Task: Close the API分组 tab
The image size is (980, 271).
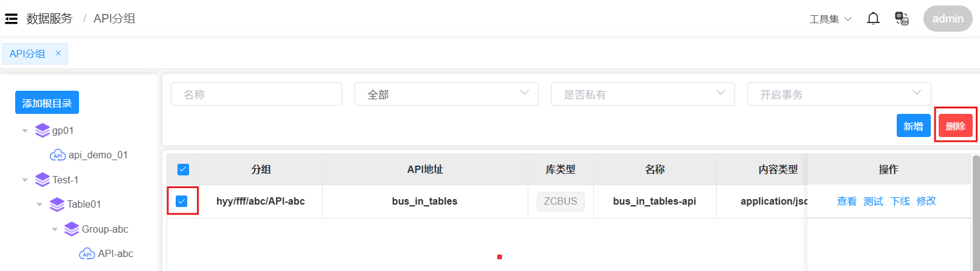Action: [x=58, y=54]
